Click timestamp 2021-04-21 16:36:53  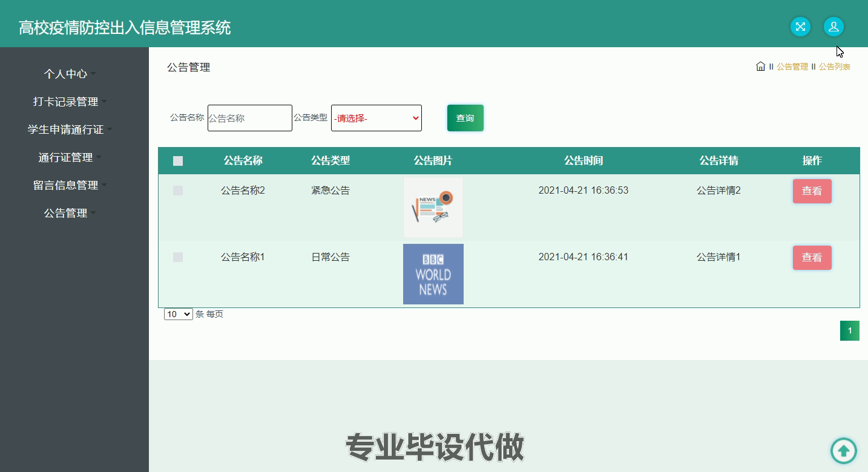(584, 191)
